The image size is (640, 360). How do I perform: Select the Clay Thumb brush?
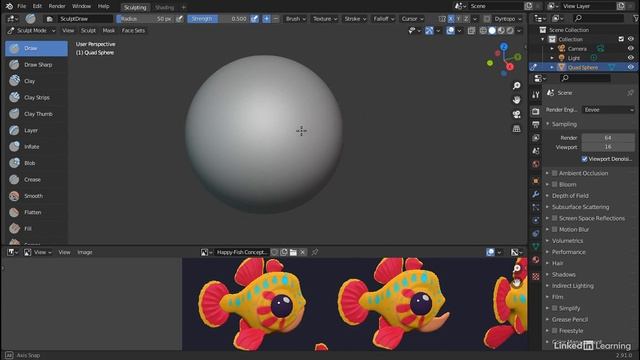point(36,114)
